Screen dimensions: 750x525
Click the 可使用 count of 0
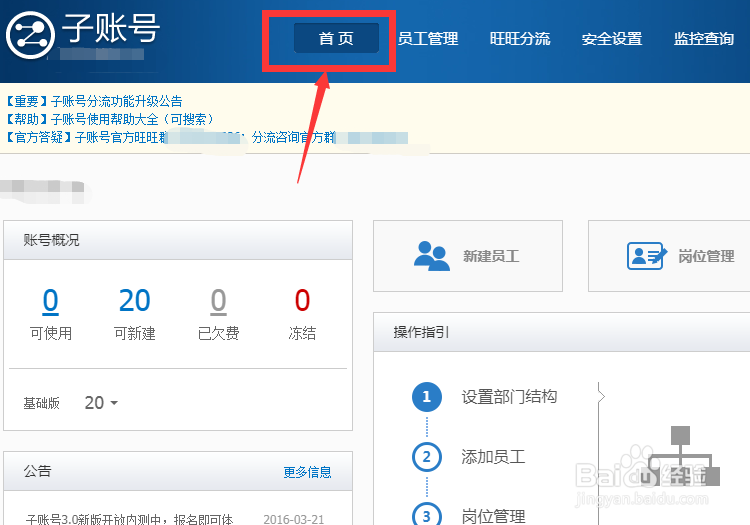click(51, 301)
